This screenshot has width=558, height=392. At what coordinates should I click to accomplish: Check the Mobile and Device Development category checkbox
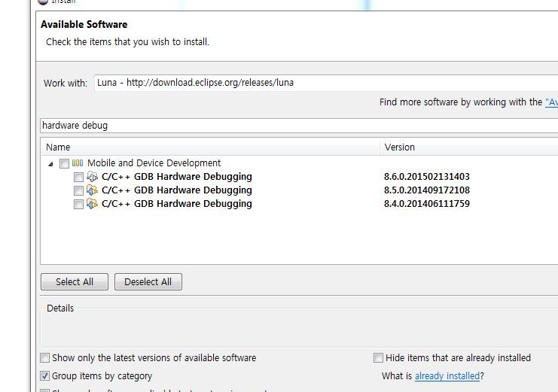(65, 163)
